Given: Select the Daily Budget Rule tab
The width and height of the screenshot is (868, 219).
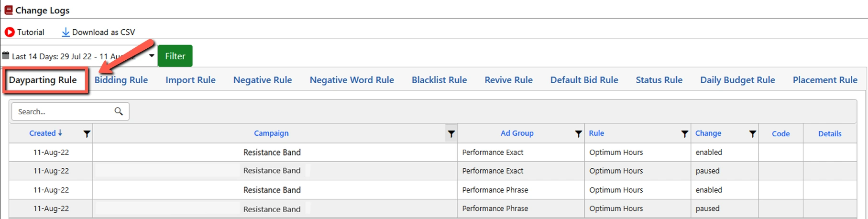Looking at the screenshot, I should [737, 80].
